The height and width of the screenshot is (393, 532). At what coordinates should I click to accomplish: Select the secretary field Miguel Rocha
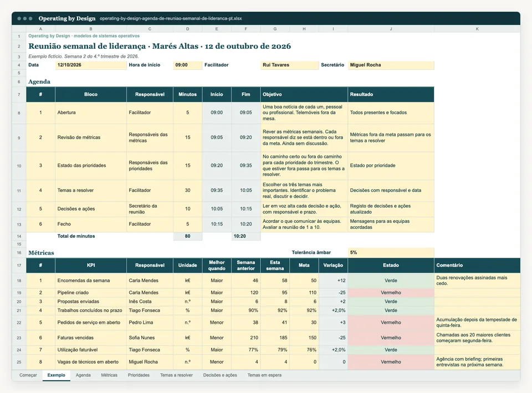pos(391,65)
